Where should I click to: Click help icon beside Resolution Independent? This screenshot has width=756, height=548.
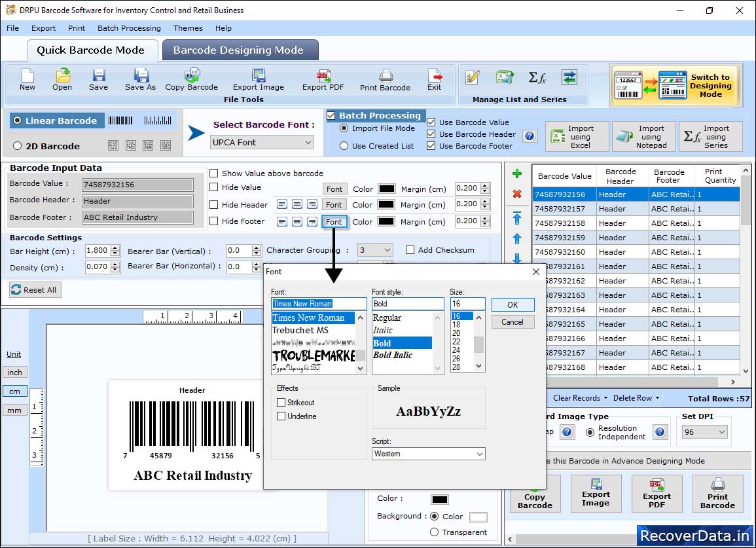coord(660,432)
